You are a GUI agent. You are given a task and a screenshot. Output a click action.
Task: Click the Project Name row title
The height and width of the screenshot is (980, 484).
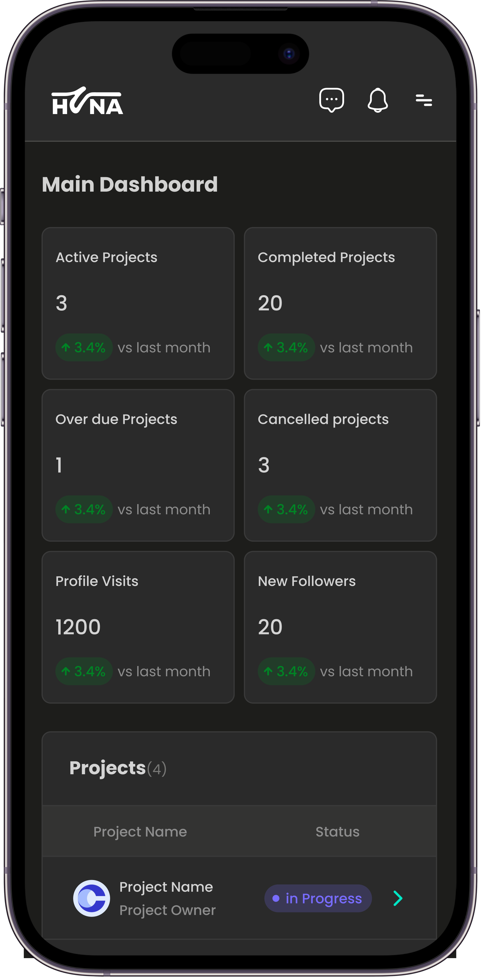[166, 887]
